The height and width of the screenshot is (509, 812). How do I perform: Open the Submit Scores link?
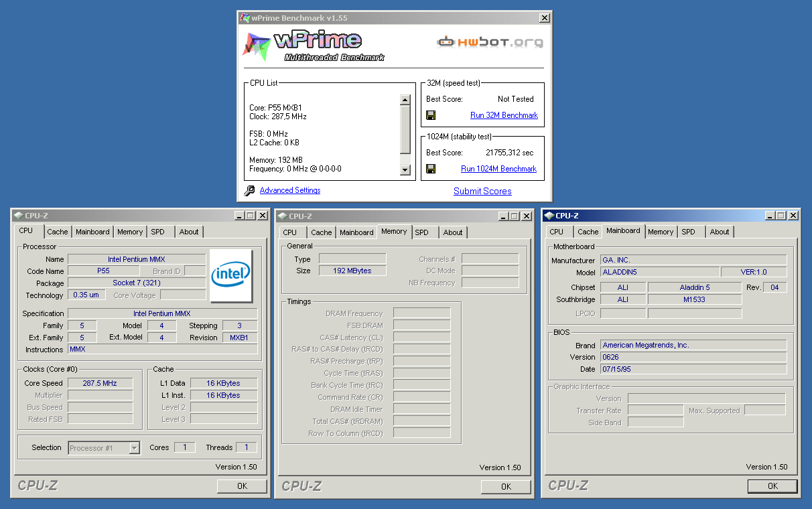click(x=482, y=191)
